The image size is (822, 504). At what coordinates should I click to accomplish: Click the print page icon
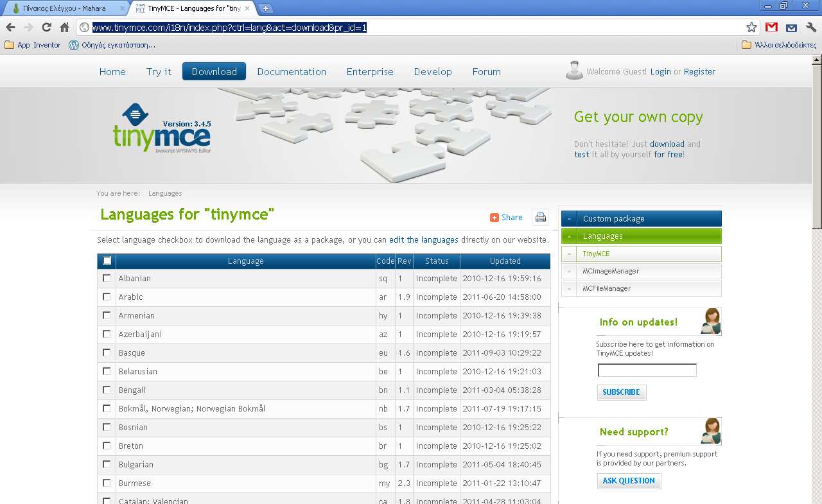click(x=541, y=217)
